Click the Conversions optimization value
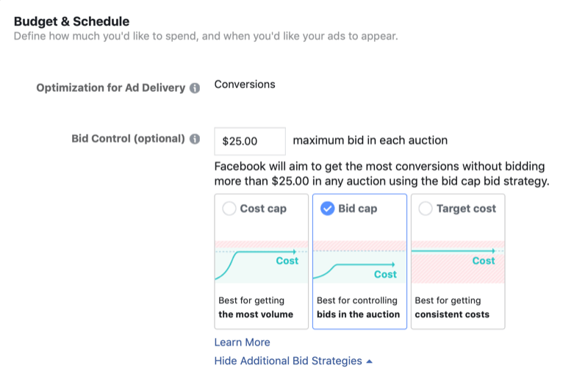The width and height of the screenshot is (588, 379). pyautogui.click(x=245, y=84)
